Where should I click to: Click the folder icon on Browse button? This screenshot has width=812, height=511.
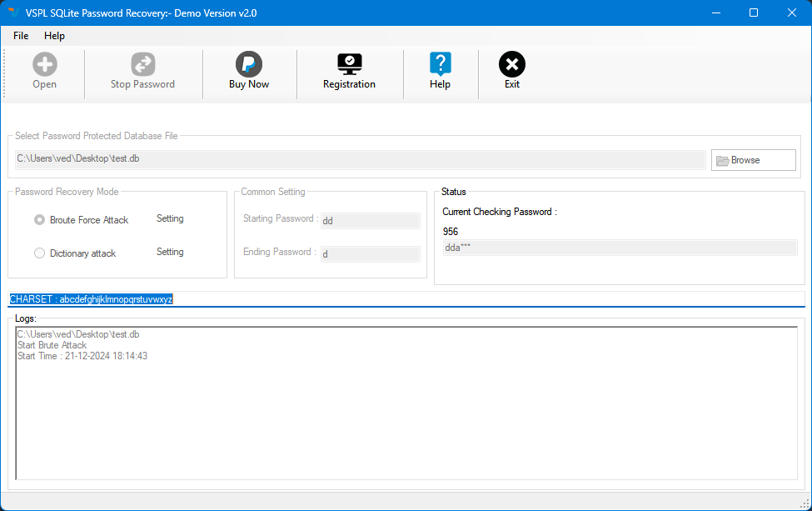pyautogui.click(x=722, y=161)
